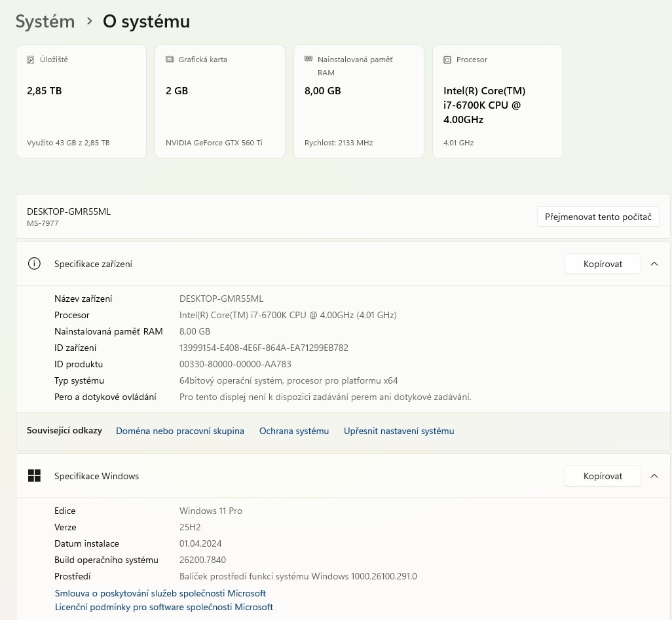Click the Procesor value in device specifications

pyautogui.click(x=288, y=315)
